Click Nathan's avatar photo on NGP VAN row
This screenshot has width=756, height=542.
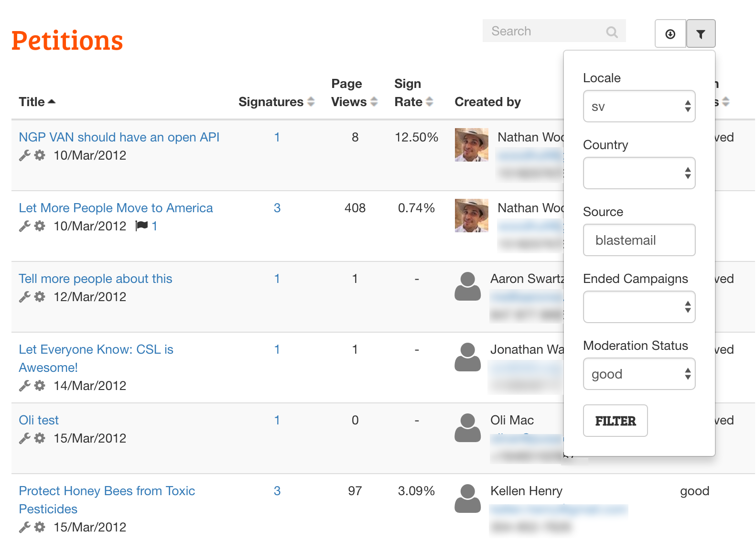472,145
